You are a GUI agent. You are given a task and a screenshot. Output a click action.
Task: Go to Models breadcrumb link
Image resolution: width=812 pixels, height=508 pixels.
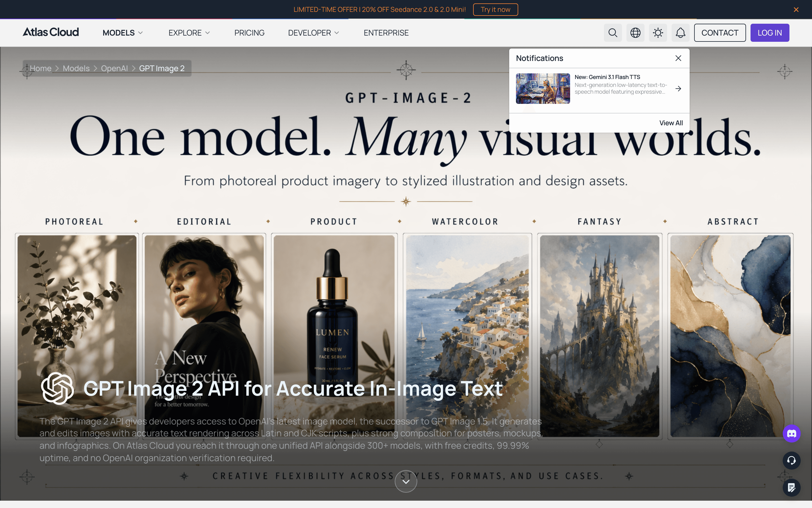76,68
